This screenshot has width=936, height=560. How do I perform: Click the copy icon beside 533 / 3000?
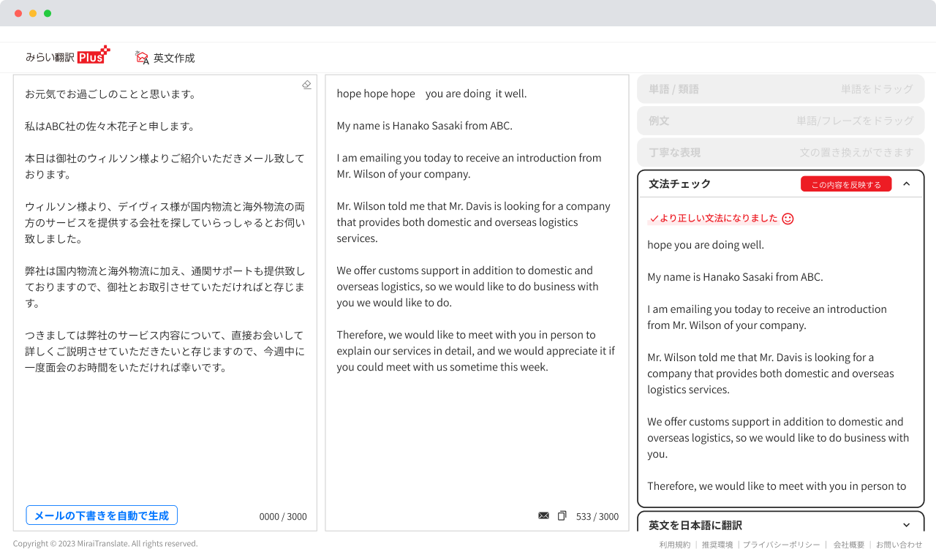point(562,515)
